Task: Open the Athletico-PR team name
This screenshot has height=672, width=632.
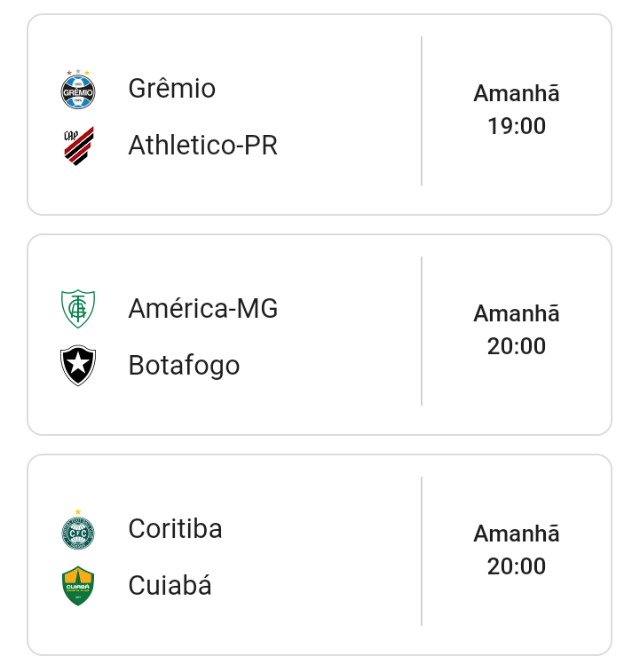Action: click(202, 145)
